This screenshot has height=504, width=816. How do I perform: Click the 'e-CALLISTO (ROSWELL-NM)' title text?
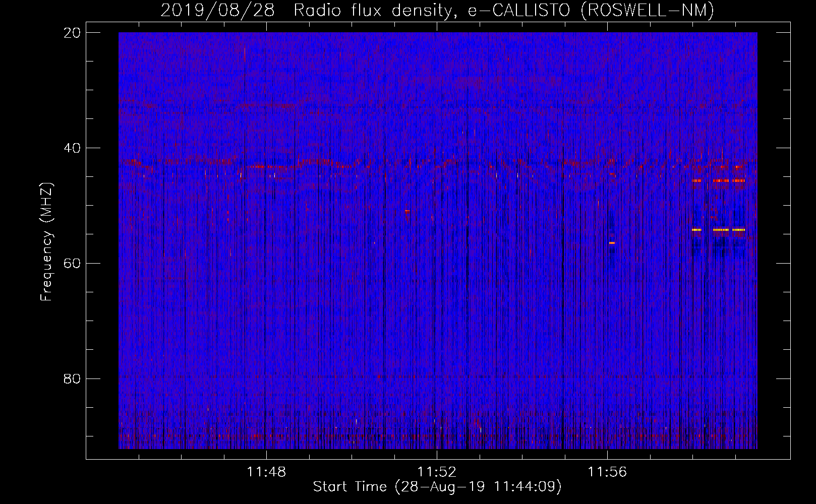click(x=591, y=11)
